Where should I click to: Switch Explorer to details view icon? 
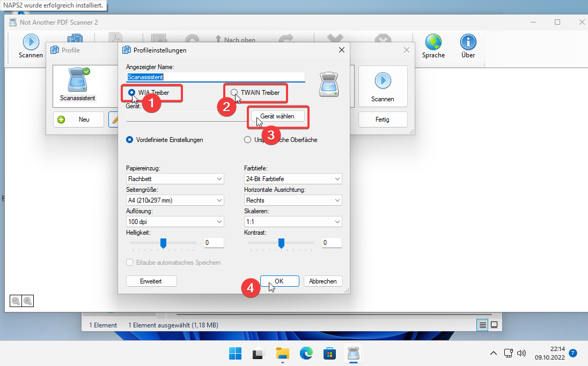[483, 325]
